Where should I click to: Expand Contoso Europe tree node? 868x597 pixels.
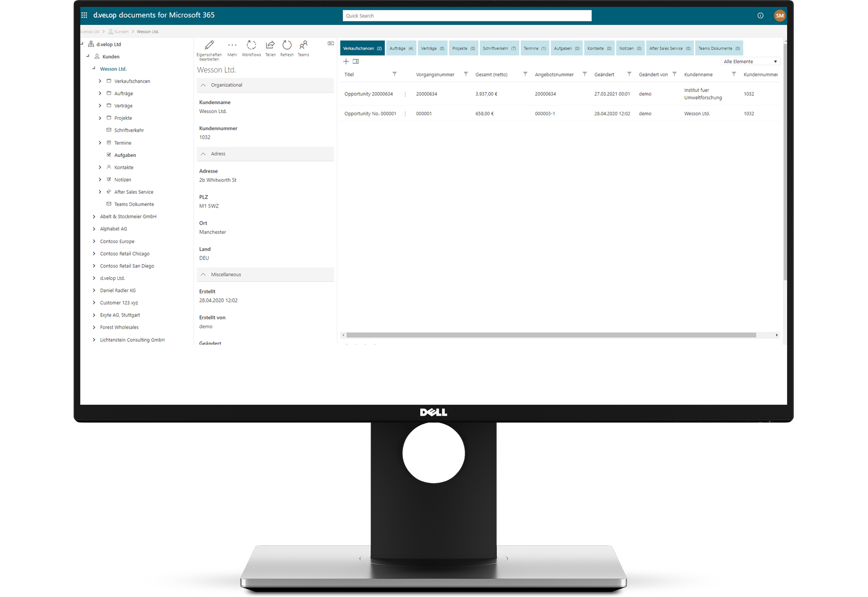coord(94,241)
